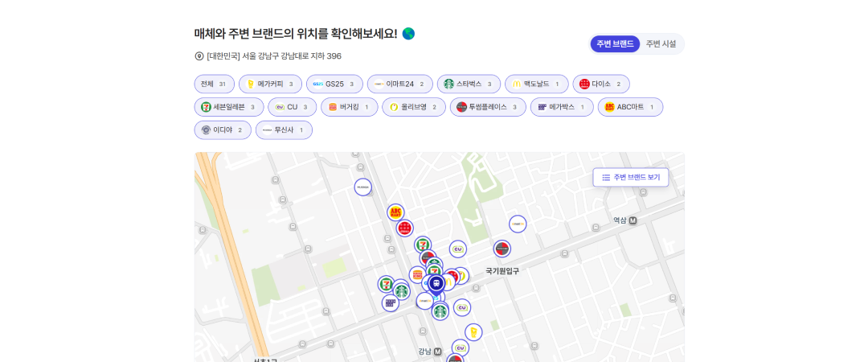The image size is (868, 362).
Task: Click the Megabox marker on the map
Action: pos(391,302)
